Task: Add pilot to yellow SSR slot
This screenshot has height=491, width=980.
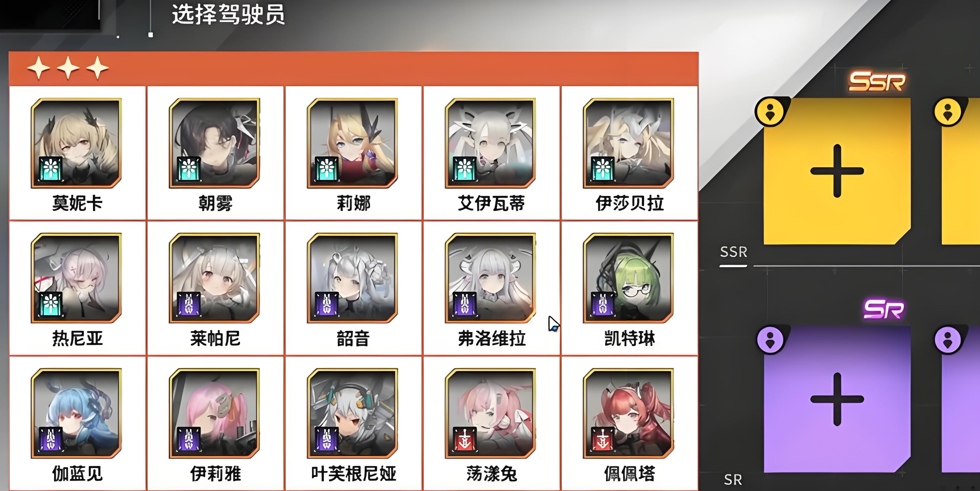Action: (x=837, y=171)
